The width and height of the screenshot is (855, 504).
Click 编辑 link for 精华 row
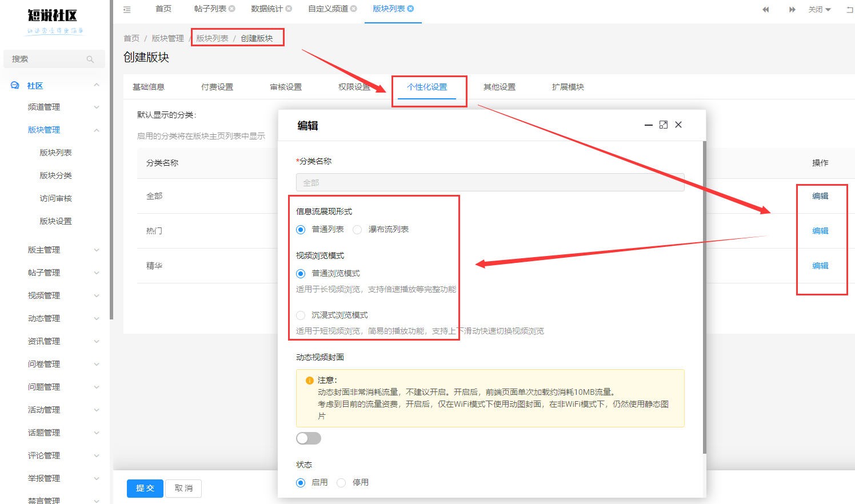[x=820, y=266]
